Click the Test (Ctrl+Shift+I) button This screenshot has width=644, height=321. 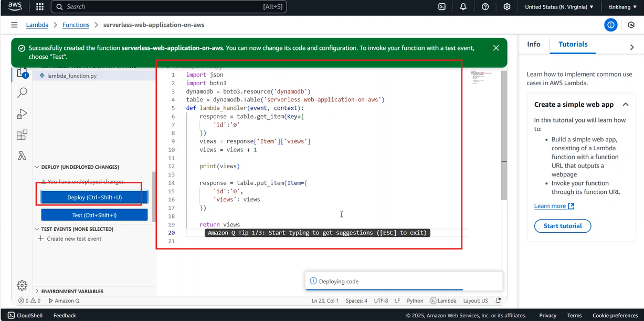94,215
